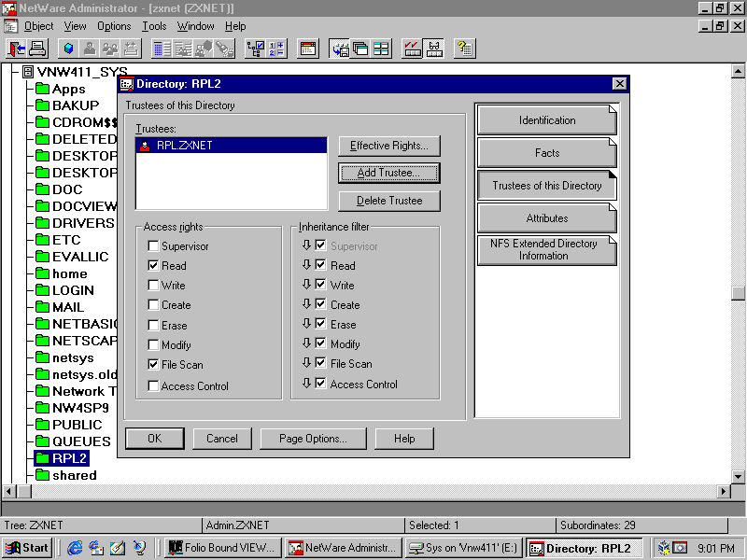Click the exit door toolbar icon
Screen dimensions: 747x560
(17, 49)
